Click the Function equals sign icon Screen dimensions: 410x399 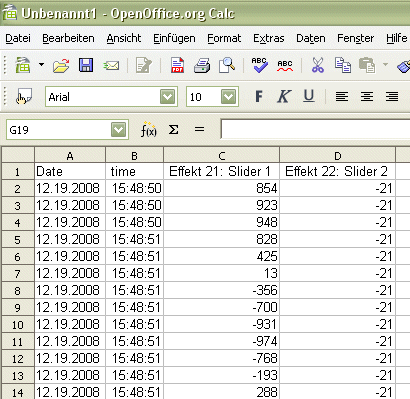coord(199,129)
